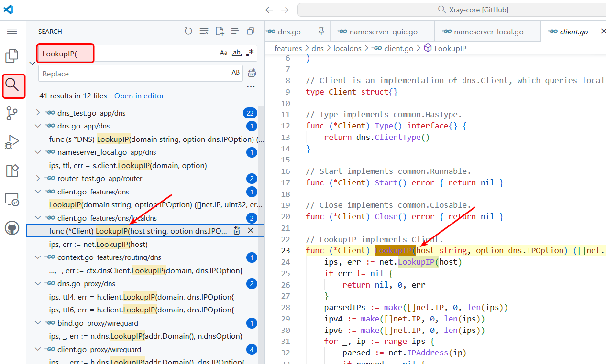The width and height of the screenshot is (606, 364).
Task: Refresh the search results
Action: [188, 32]
